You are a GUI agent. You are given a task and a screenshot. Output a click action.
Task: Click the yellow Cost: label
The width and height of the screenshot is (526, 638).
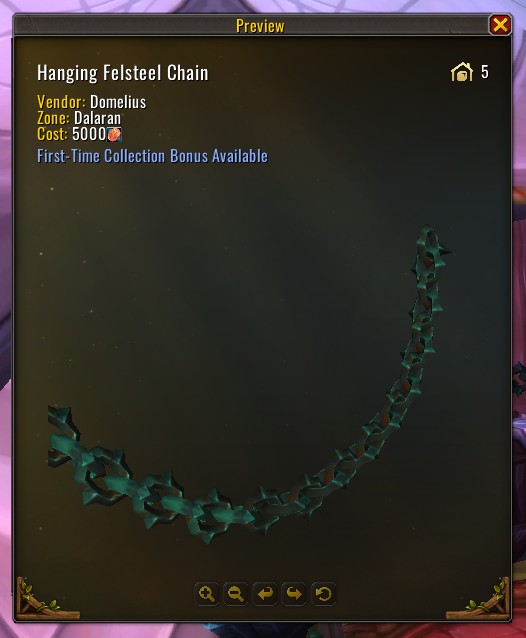click(x=52, y=134)
